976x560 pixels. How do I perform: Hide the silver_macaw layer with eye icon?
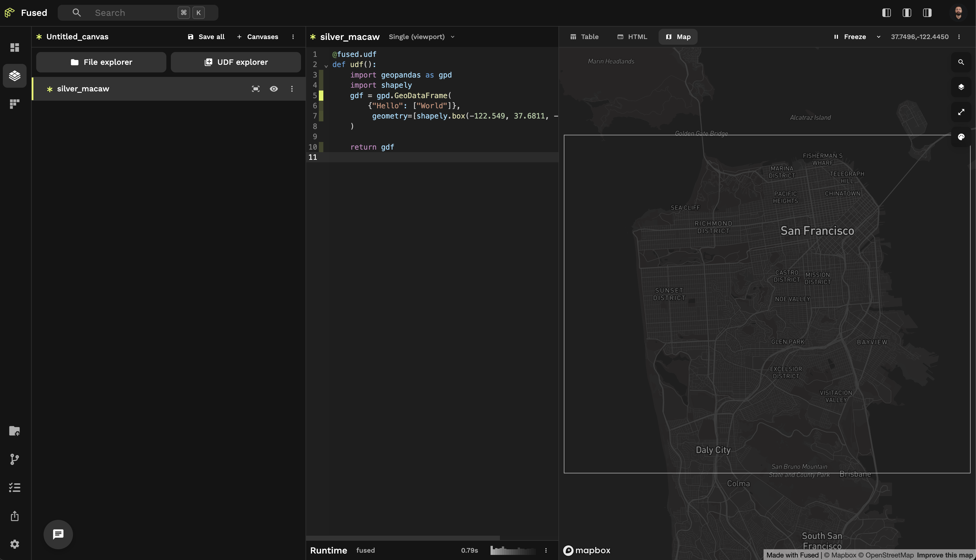274,89
